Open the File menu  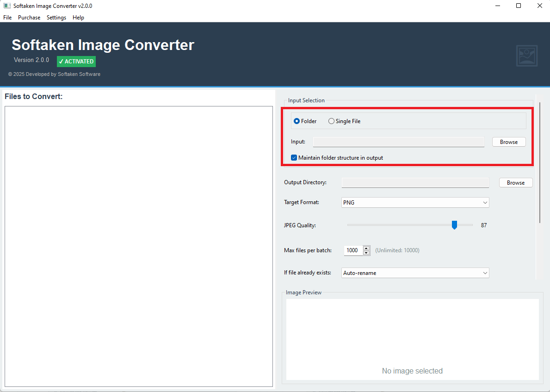coord(7,18)
